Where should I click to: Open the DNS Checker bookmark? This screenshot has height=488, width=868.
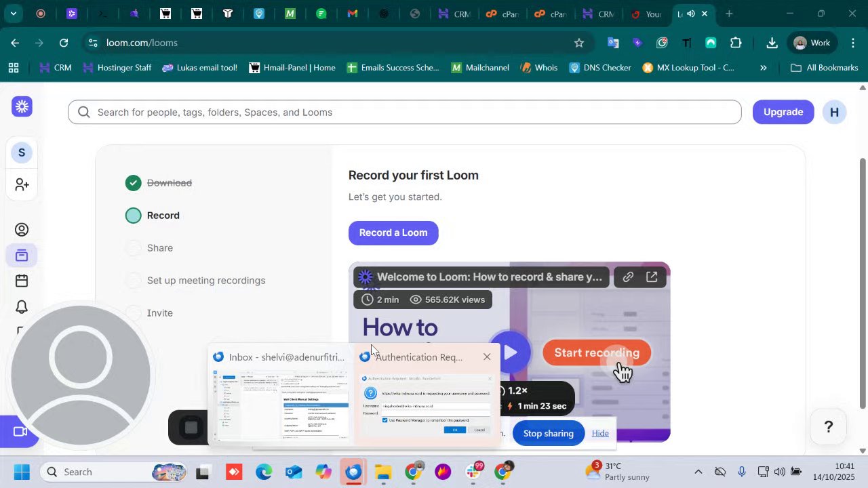(x=600, y=68)
